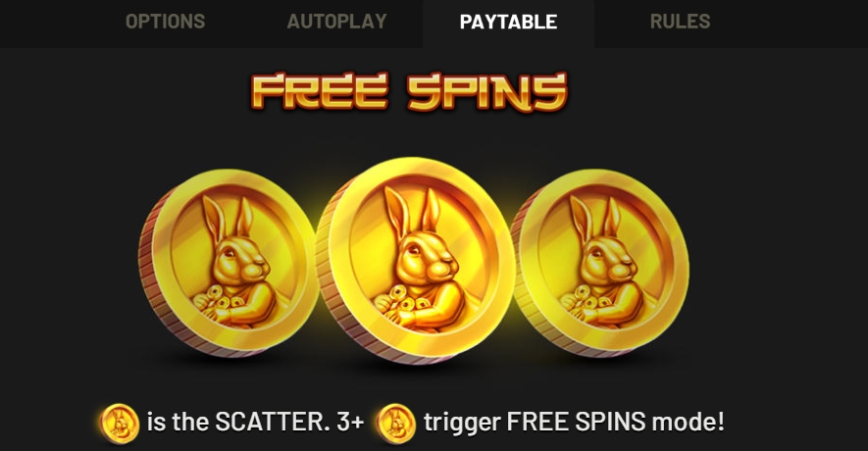868x451 pixels.
Task: Click the word SPINS in the title
Action: coord(487,92)
